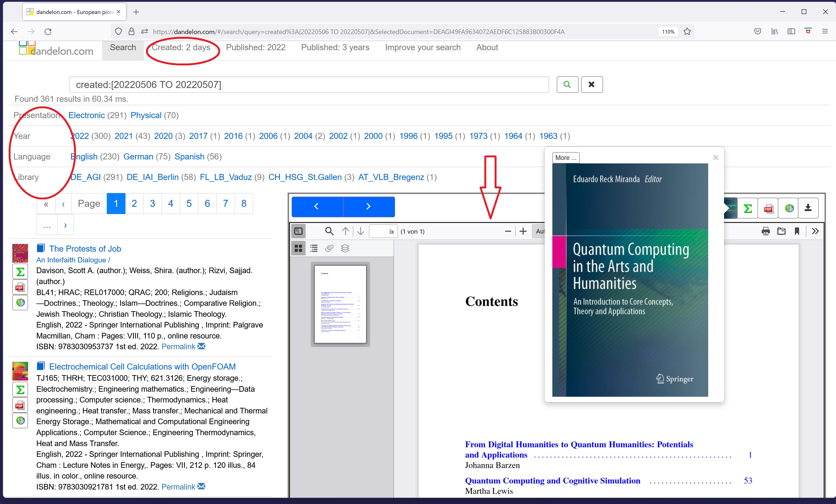Open a new browser tab

click(x=136, y=12)
